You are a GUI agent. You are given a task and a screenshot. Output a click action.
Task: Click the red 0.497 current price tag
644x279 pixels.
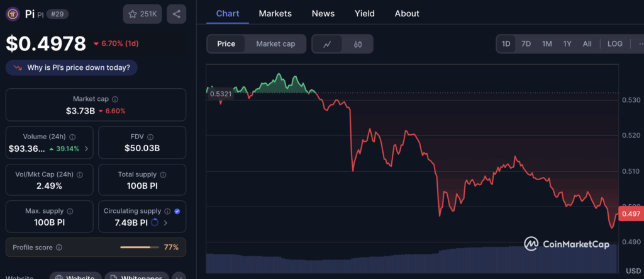click(631, 214)
